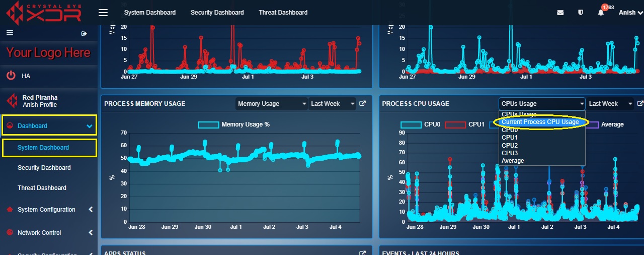The height and width of the screenshot is (255, 644).
Task: Pop out the Process Memory Usage panel
Action: pyautogui.click(x=363, y=103)
